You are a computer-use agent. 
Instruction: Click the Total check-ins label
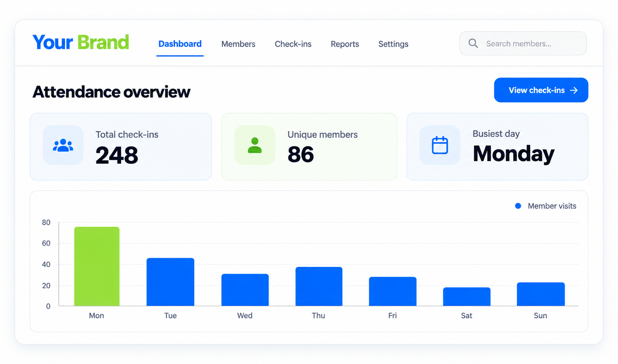[x=127, y=135]
